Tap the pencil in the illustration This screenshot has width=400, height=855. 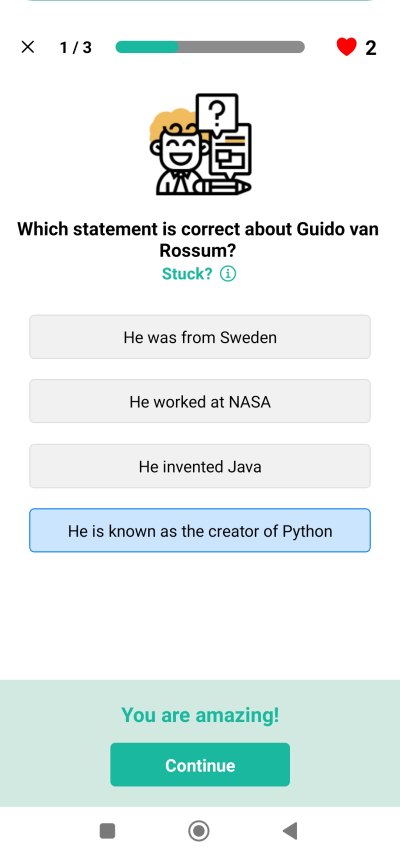click(222, 186)
